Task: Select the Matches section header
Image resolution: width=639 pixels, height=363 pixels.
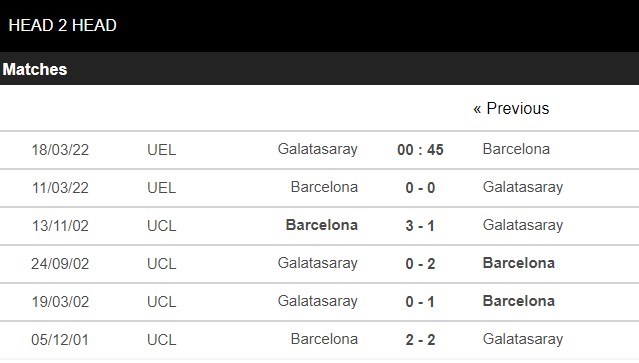Action: [35, 69]
